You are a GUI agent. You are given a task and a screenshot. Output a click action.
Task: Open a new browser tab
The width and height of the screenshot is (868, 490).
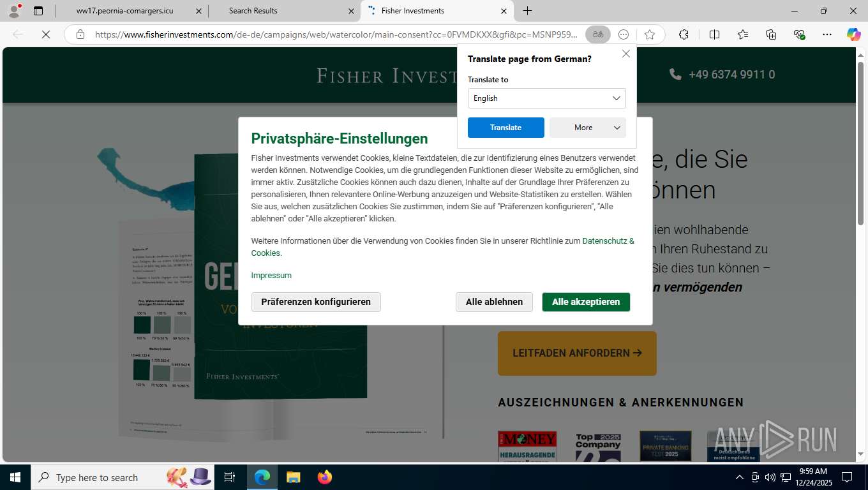(527, 11)
